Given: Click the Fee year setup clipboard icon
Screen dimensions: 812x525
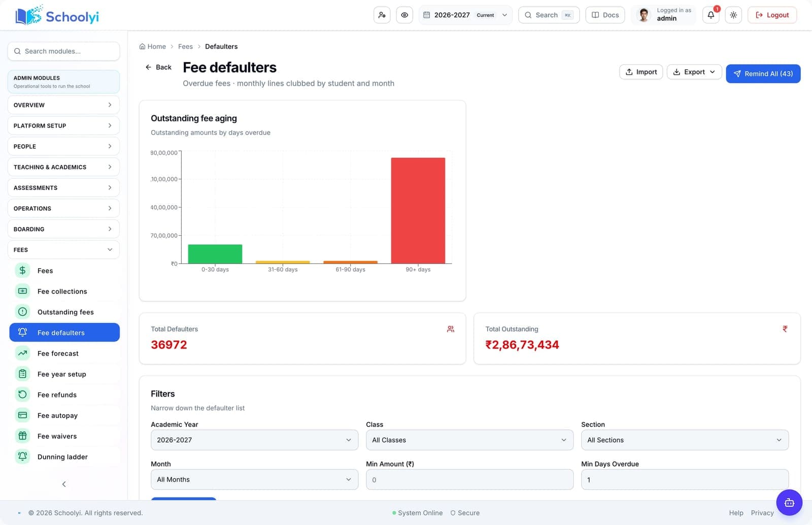Looking at the screenshot, I should [22, 374].
